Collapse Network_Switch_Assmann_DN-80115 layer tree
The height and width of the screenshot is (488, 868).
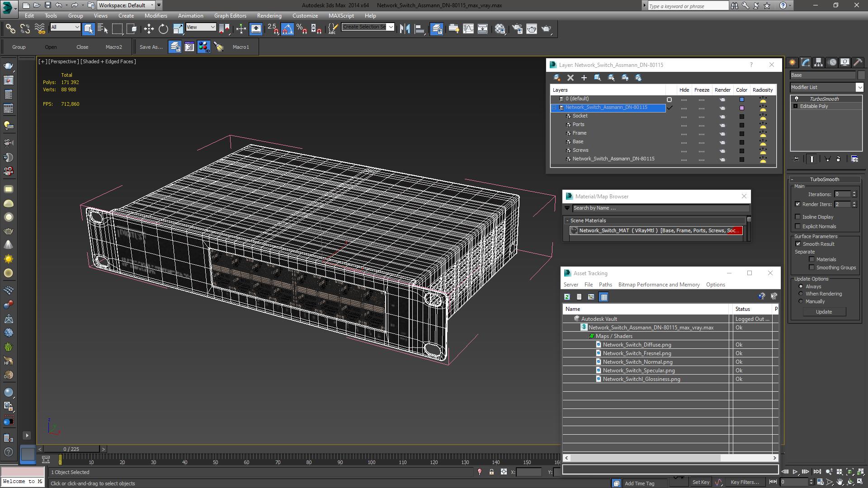click(554, 108)
